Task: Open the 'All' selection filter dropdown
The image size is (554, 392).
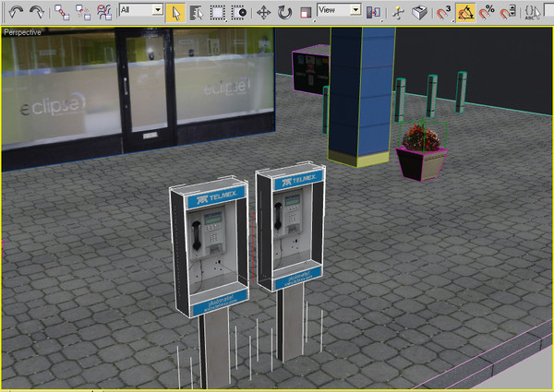Action: [141, 9]
